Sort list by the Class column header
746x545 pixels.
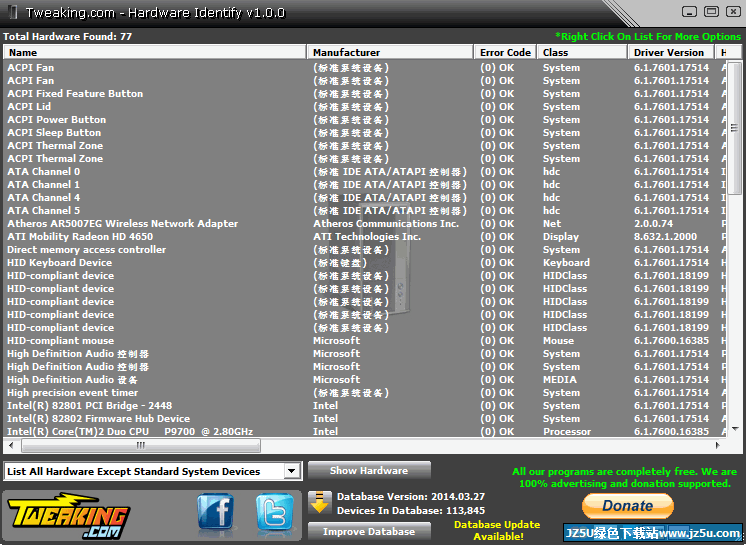(x=582, y=52)
